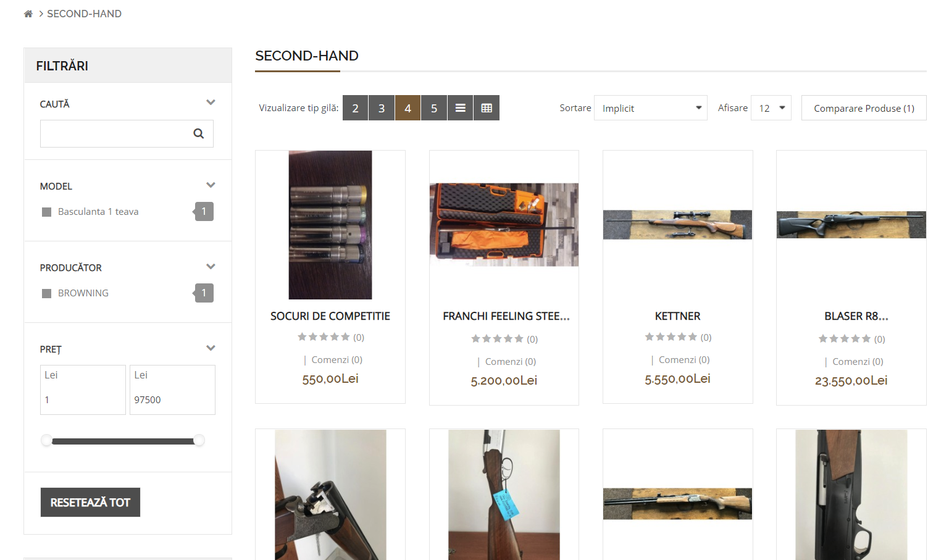The width and height of the screenshot is (949, 560).
Task: Set grid view to 3 columns
Action: coord(382,108)
